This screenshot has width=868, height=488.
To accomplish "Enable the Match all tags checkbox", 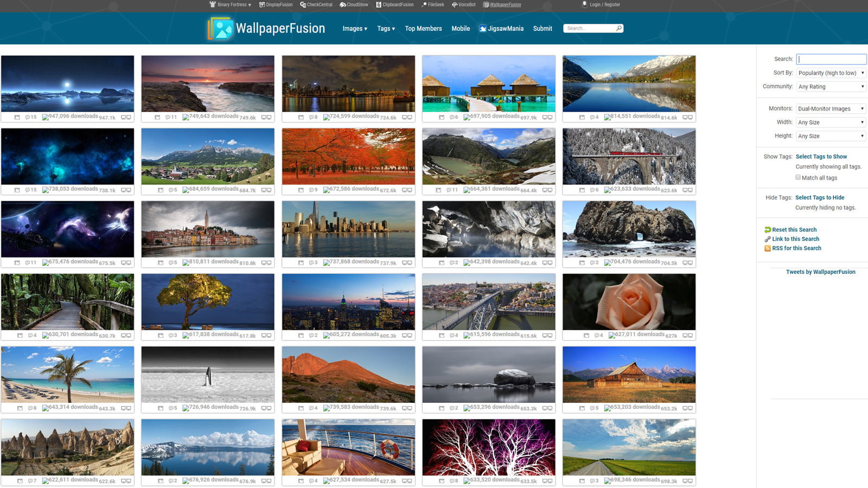I will (798, 177).
